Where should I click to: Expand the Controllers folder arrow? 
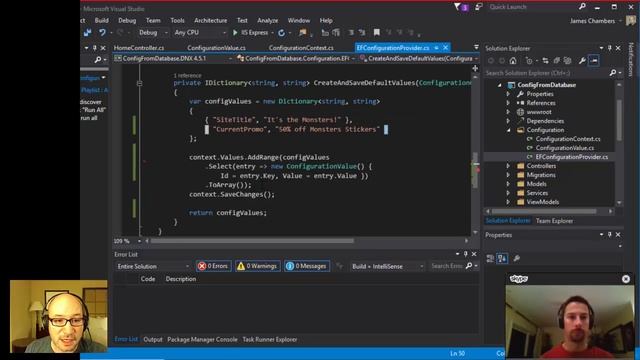[x=508, y=166]
